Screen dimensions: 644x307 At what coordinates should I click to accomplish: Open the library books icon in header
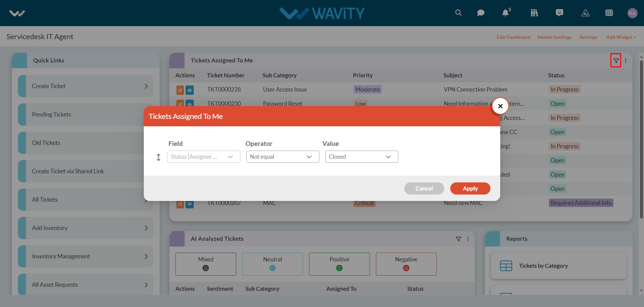(534, 13)
